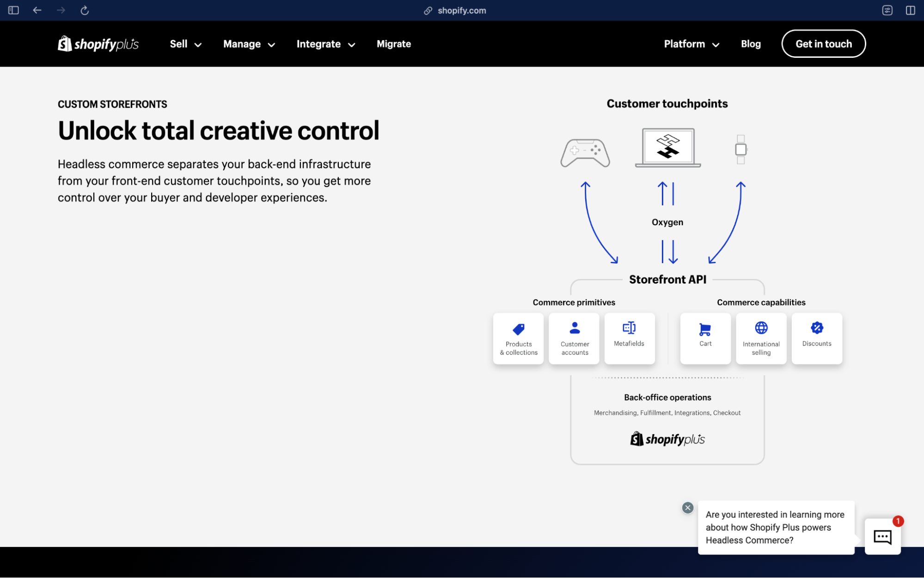The height and width of the screenshot is (578, 924).
Task: Reload the page with refresh icon
Action: coord(85,10)
